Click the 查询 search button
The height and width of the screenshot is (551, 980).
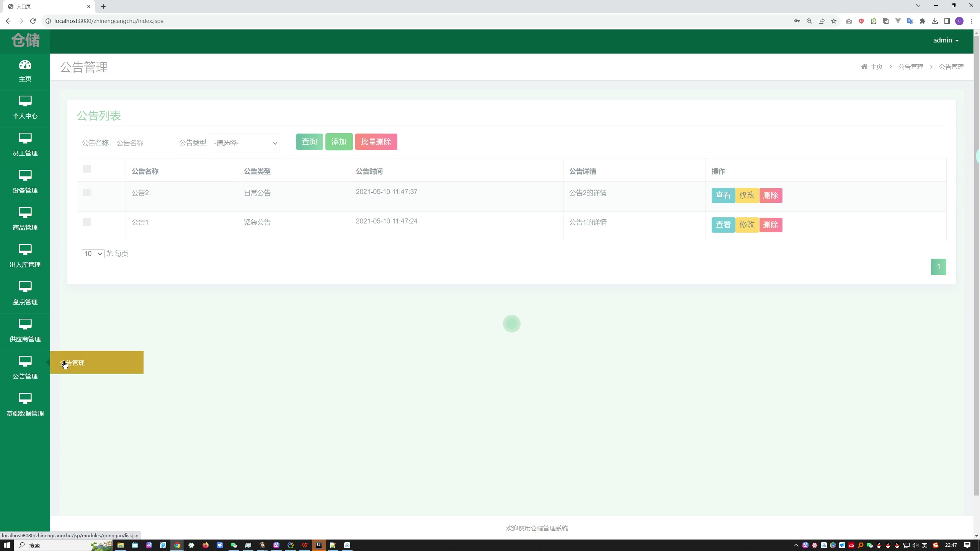pyautogui.click(x=309, y=142)
